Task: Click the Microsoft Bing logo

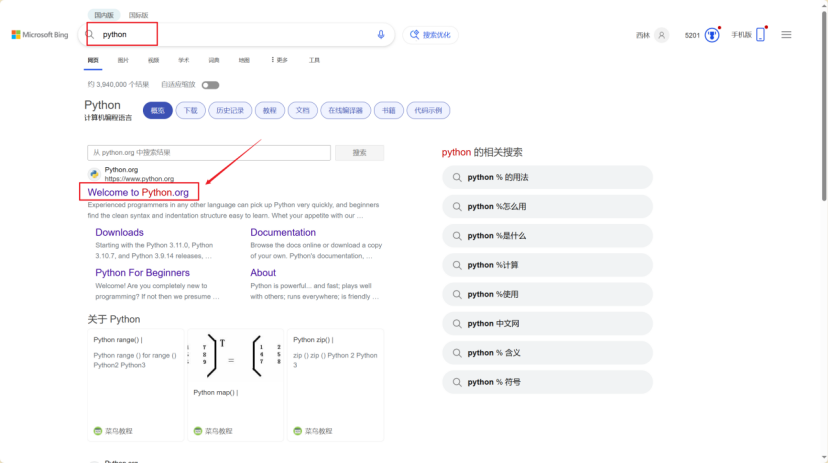Action: point(40,35)
